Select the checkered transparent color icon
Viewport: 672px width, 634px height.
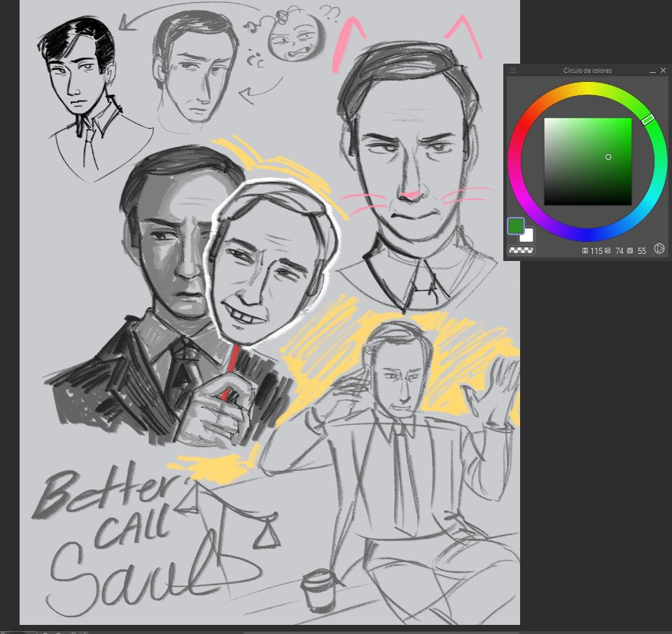[x=521, y=249]
